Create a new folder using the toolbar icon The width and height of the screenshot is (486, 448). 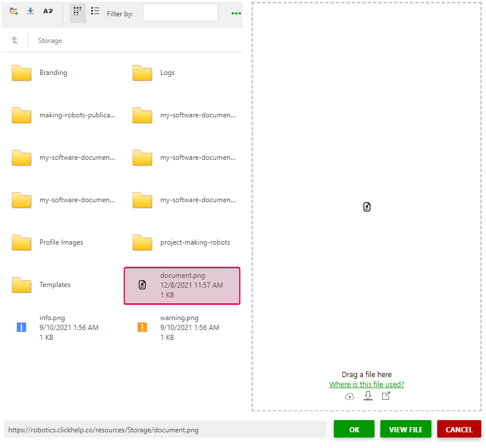pyautogui.click(x=14, y=10)
